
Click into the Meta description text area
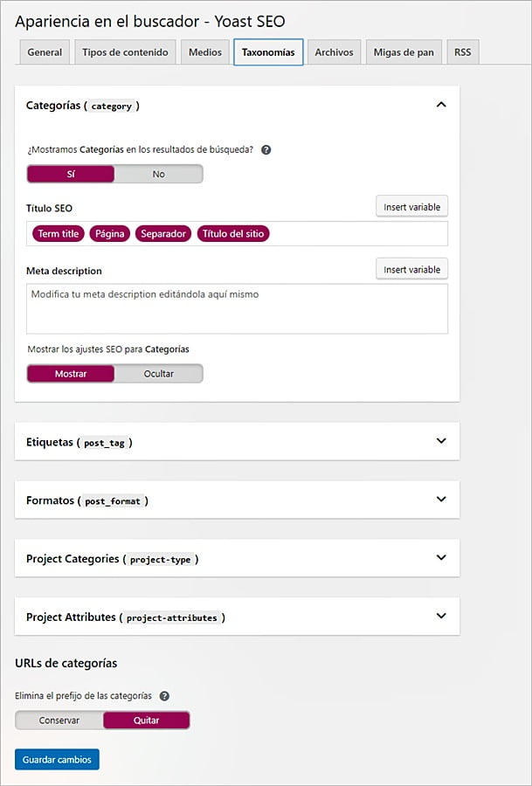[x=237, y=308]
